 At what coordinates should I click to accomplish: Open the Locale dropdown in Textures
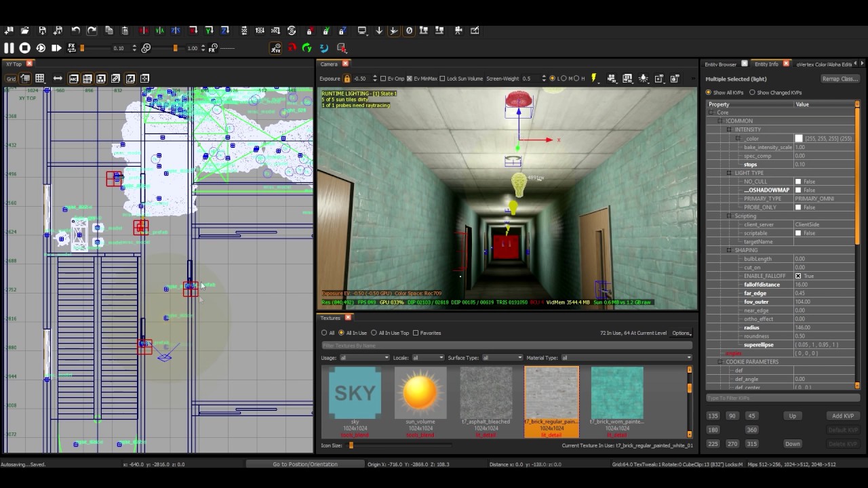pos(429,358)
